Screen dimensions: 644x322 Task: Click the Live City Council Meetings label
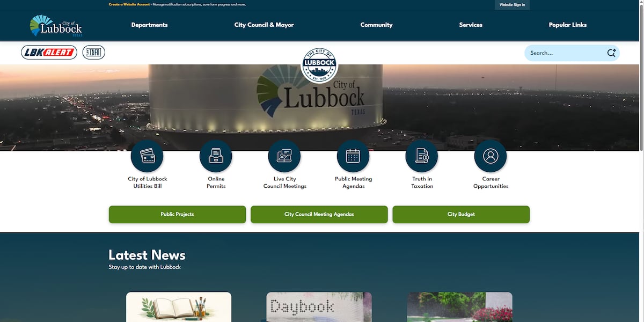tap(285, 182)
